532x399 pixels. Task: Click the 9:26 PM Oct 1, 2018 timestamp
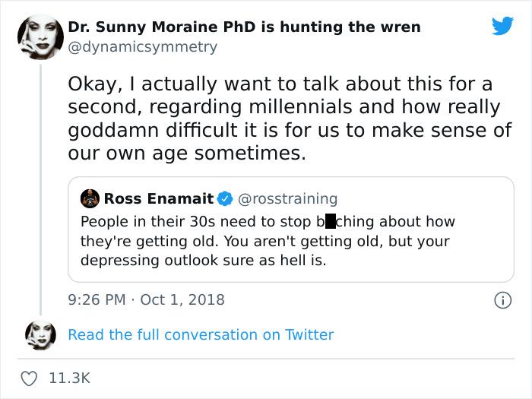pos(147,299)
